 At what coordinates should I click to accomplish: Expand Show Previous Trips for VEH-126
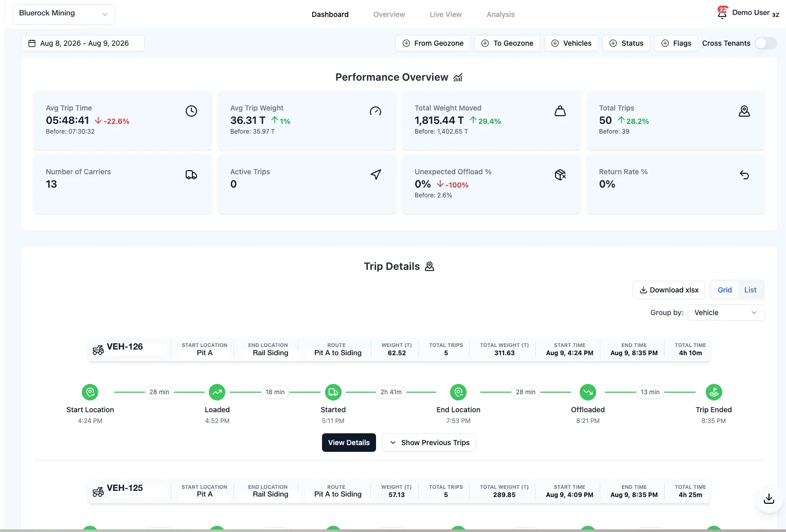[430, 443]
